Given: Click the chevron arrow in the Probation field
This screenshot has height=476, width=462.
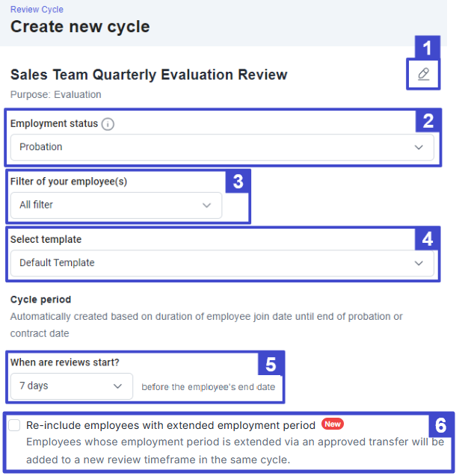Looking at the screenshot, I should pos(419,147).
